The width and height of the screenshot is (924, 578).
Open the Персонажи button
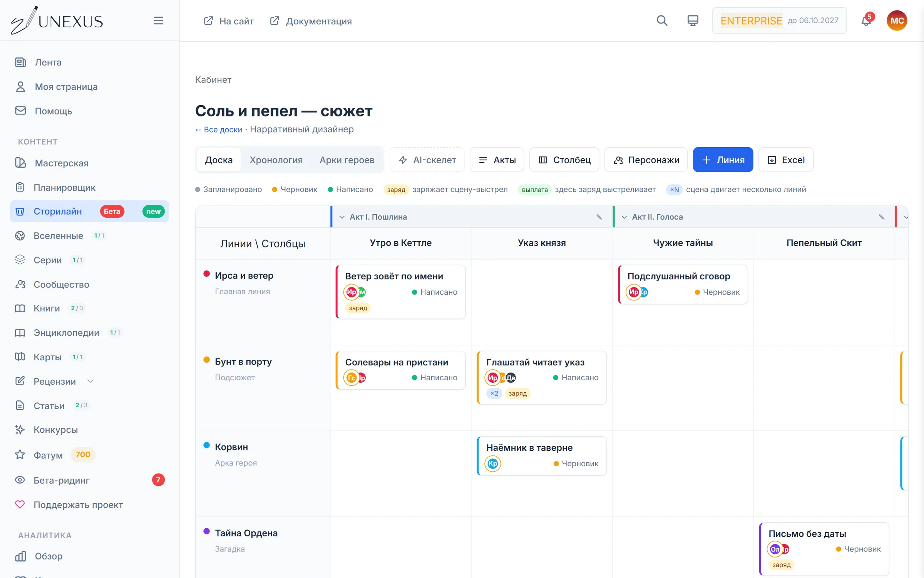(646, 160)
